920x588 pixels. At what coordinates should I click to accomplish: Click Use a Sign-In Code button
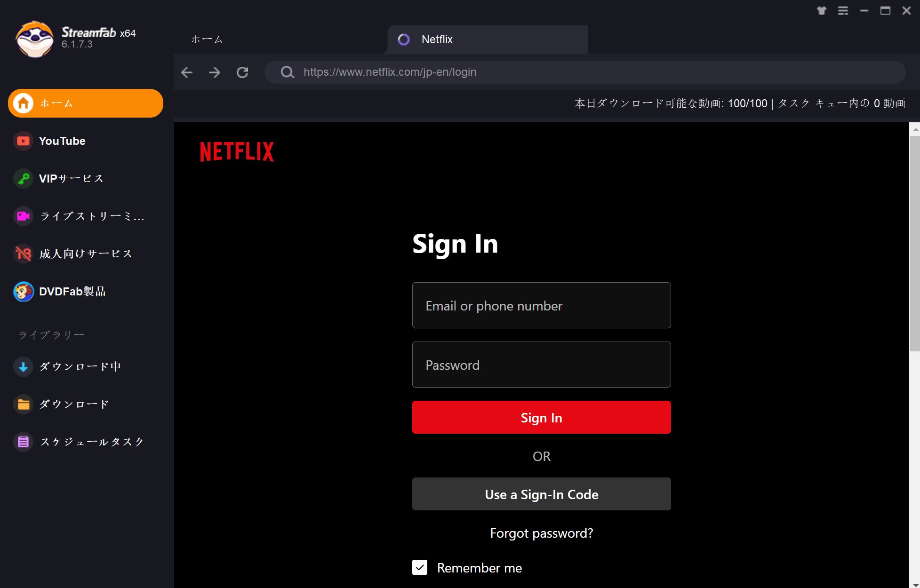tap(541, 494)
